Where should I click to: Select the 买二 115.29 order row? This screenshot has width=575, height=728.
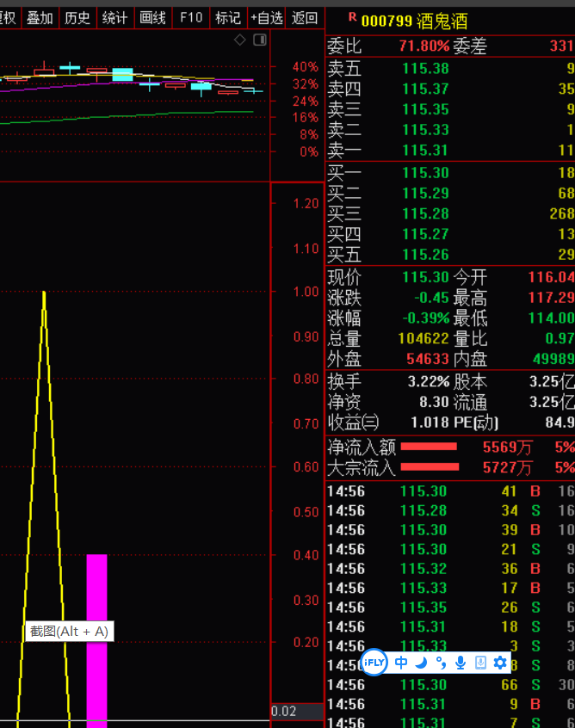pyautogui.click(x=450, y=193)
